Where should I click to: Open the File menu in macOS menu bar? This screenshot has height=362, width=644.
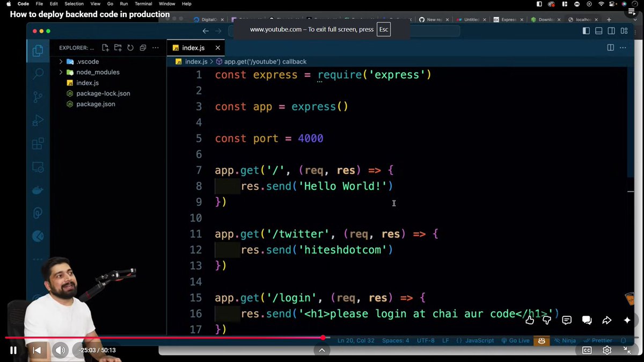[x=40, y=4]
